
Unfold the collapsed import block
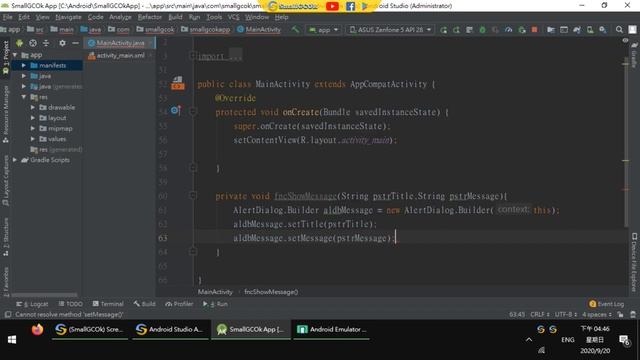tap(193, 56)
